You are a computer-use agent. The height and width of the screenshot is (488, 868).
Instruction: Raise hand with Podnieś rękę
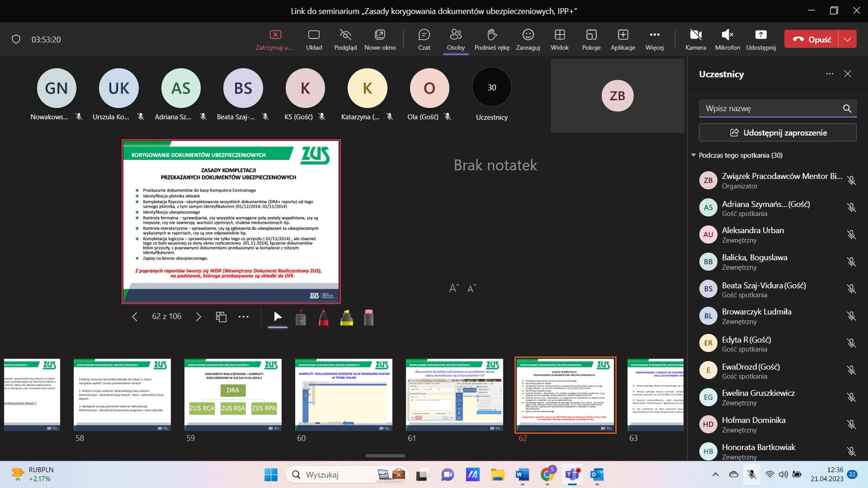(x=492, y=40)
